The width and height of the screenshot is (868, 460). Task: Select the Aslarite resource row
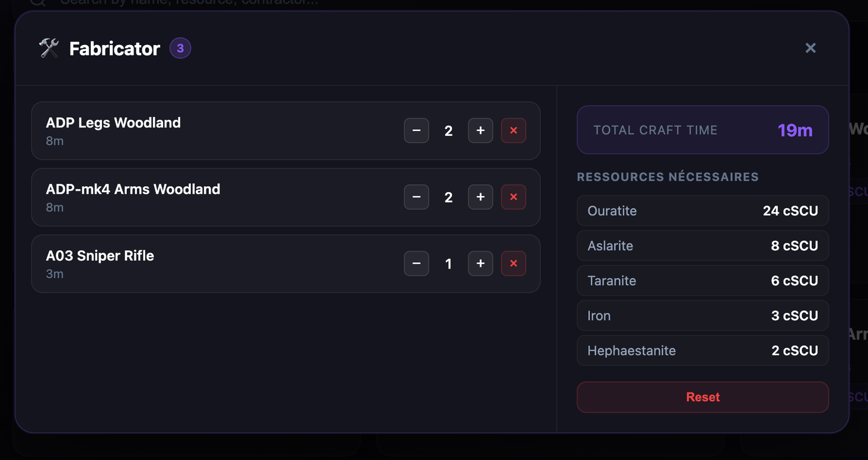pos(703,246)
